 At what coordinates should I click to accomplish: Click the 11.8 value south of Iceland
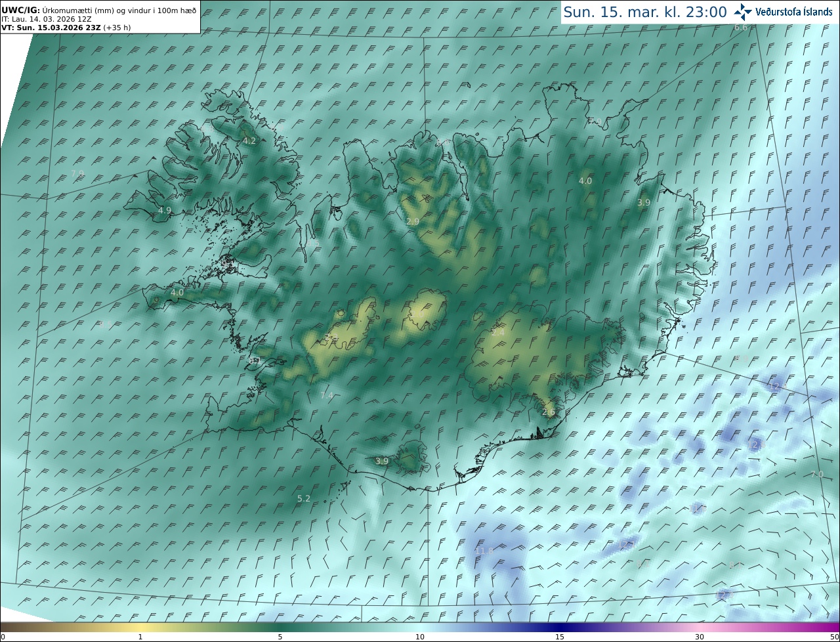pyautogui.click(x=484, y=551)
